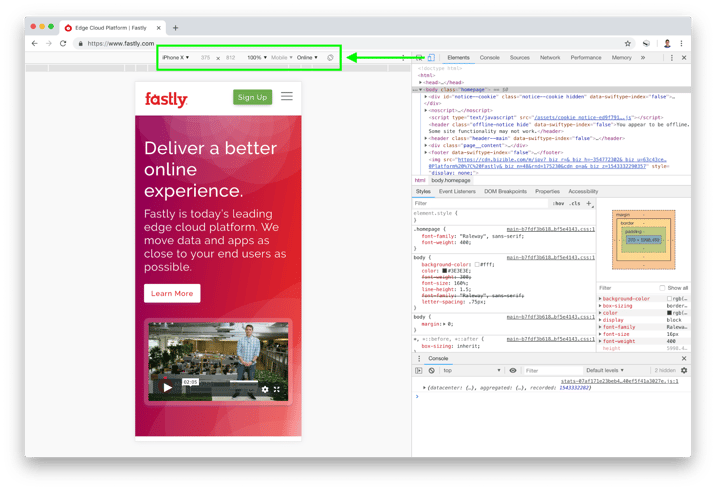This screenshot has height=490, width=716.
Task: Open the Performance tab
Action: (586, 58)
